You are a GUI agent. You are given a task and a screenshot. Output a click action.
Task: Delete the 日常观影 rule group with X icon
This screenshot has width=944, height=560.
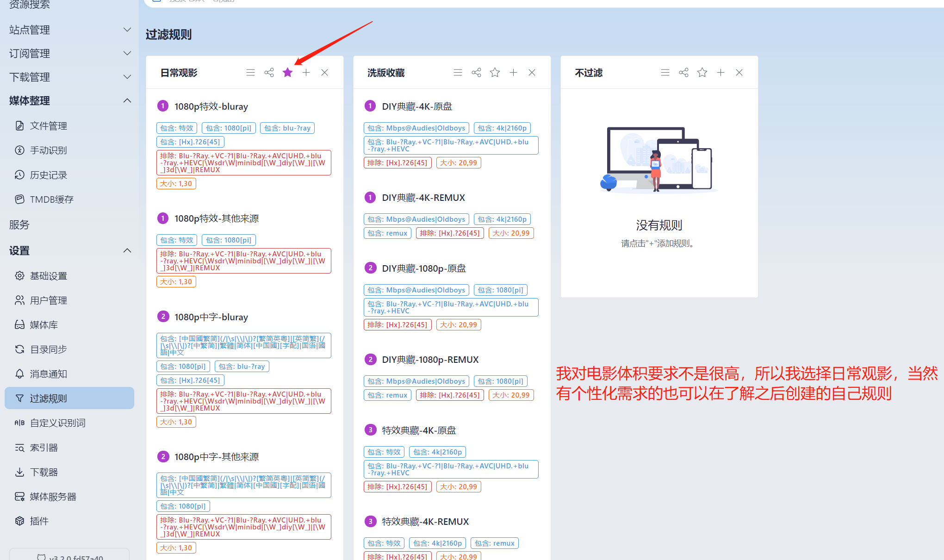[x=324, y=73]
